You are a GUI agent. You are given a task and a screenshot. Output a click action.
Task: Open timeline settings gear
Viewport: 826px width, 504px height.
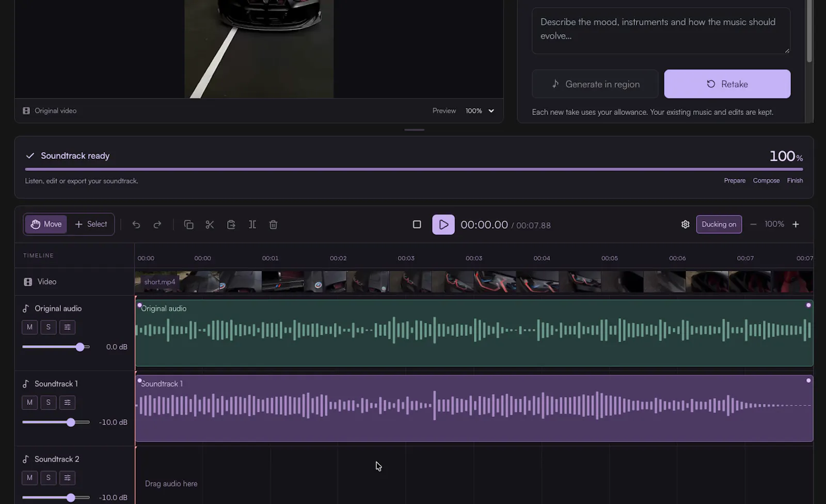point(685,224)
